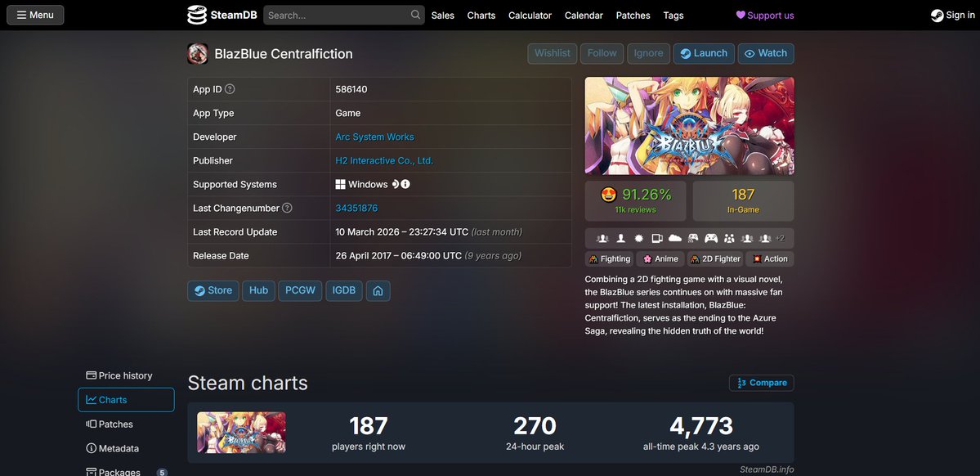This screenshot has height=476, width=980.
Task: Click the 187 players right now figure
Action: (x=368, y=426)
